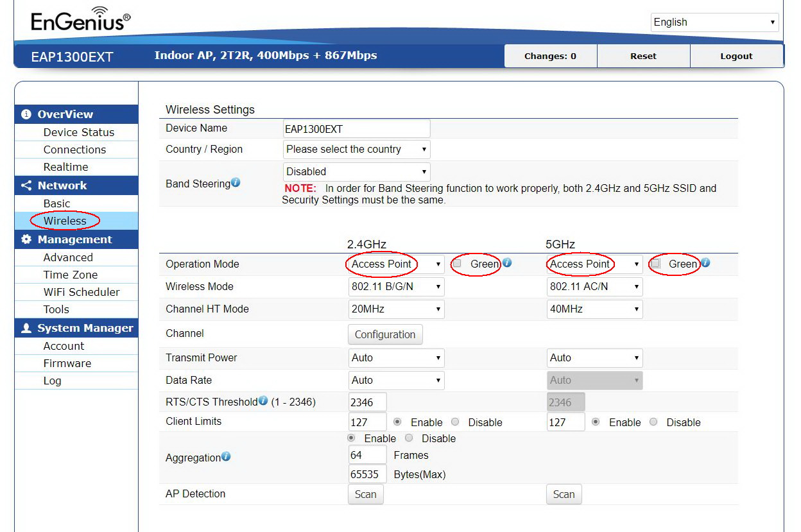Open the Realtime sidebar item
The height and width of the screenshot is (532, 801).
point(65,167)
